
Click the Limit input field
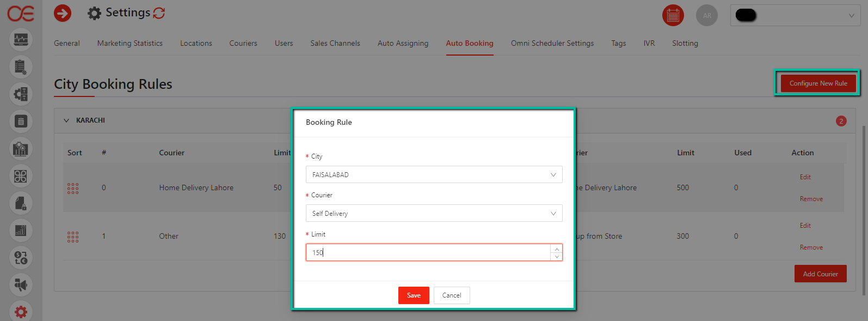pyautogui.click(x=427, y=253)
